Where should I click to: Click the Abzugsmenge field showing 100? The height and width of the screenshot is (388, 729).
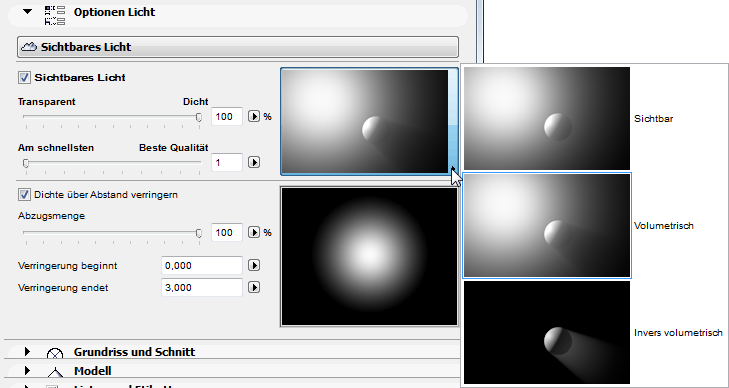(227, 232)
